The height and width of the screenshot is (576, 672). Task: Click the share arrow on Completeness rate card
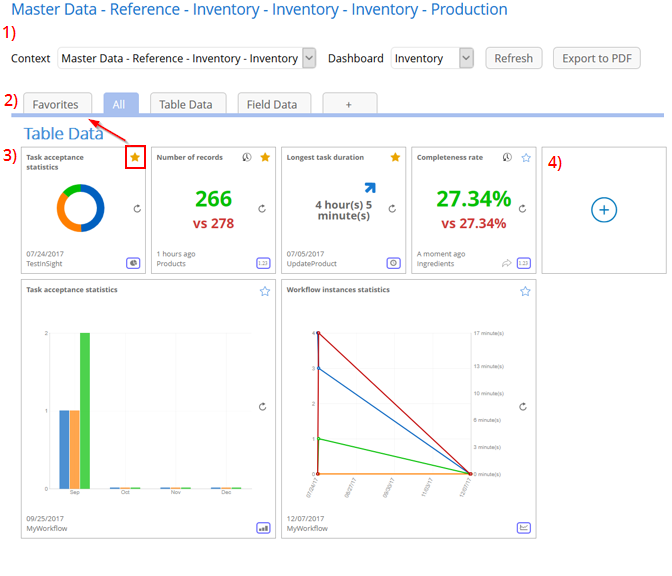point(506,264)
